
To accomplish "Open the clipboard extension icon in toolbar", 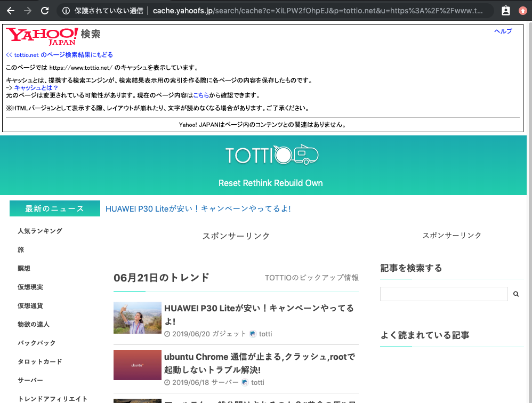I will pos(506,11).
